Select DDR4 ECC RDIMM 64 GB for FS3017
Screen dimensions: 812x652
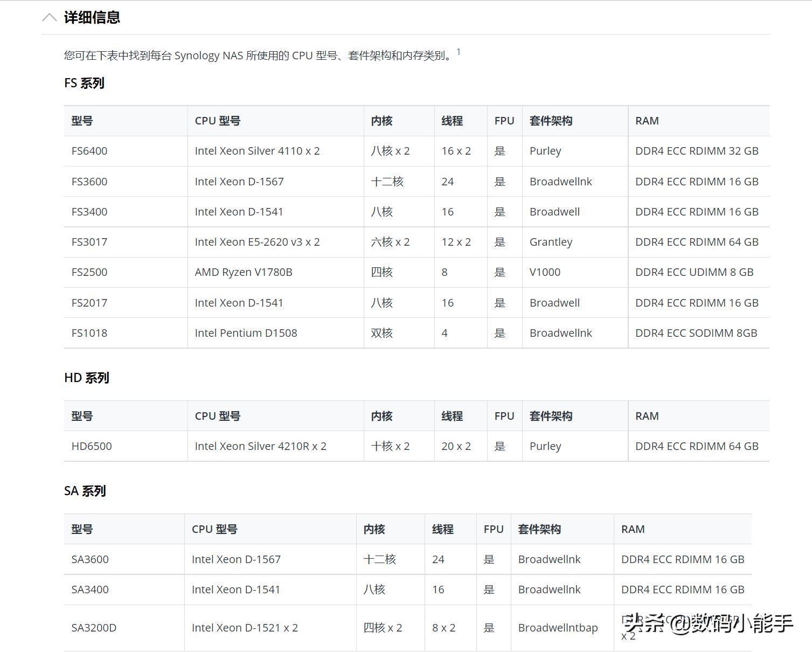[697, 242]
